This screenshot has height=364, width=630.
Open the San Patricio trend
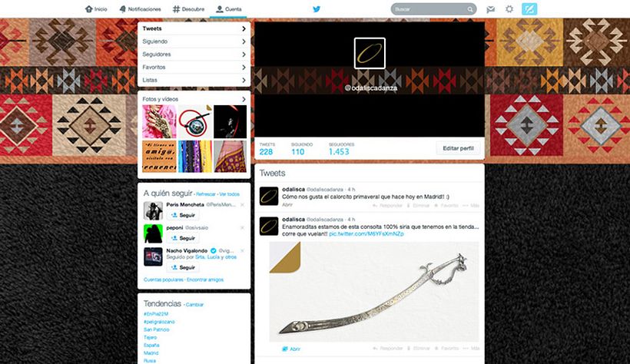[157, 330]
